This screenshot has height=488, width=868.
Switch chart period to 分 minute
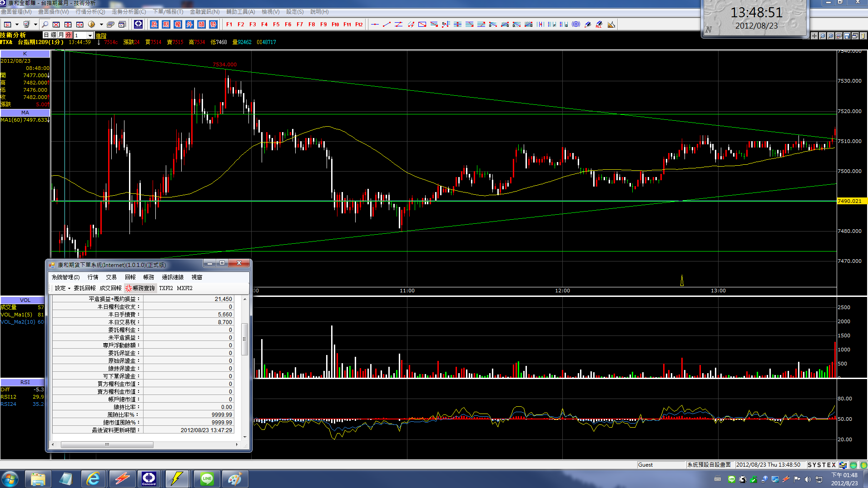point(68,35)
